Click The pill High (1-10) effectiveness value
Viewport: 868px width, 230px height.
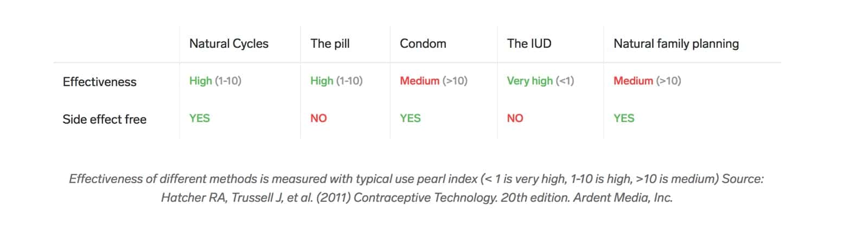click(336, 81)
